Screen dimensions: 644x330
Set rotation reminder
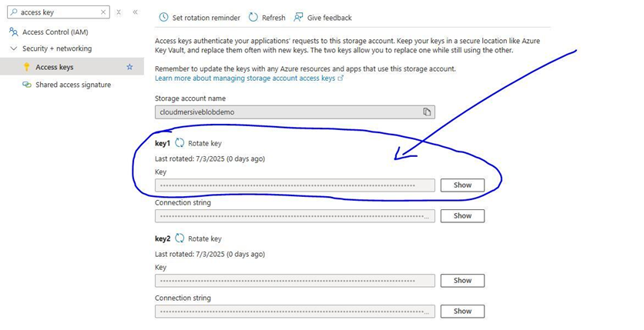tap(206, 18)
